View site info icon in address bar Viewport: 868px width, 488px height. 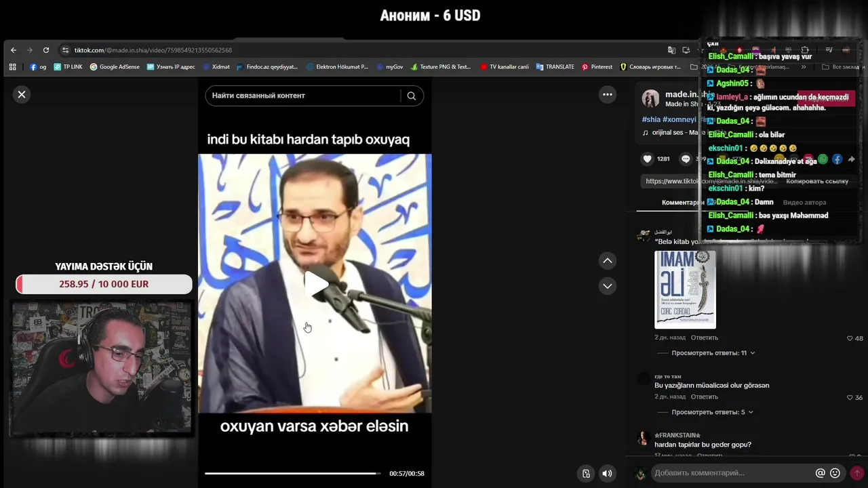(x=65, y=50)
